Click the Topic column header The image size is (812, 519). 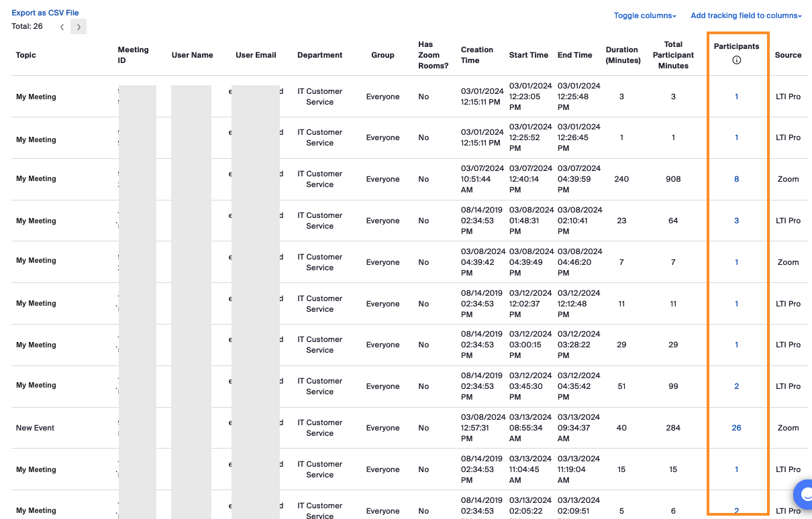click(26, 55)
